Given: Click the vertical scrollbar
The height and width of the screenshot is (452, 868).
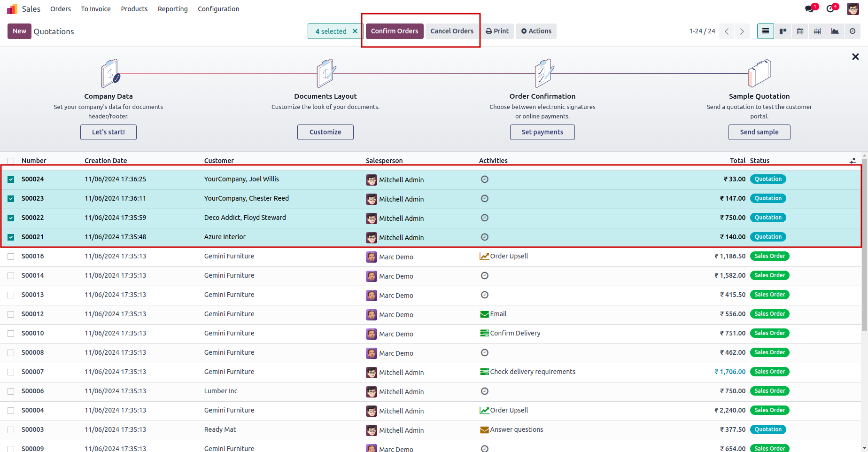Looking at the screenshot, I should [x=865, y=244].
